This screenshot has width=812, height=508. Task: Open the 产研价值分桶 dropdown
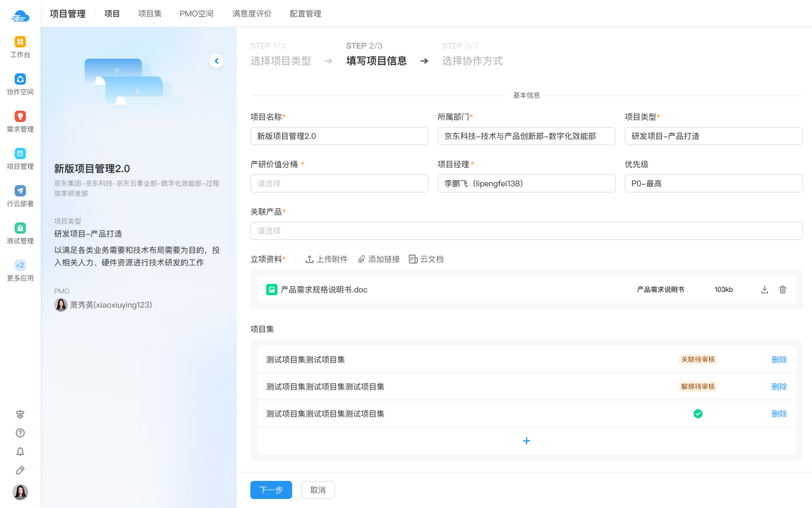click(x=339, y=183)
